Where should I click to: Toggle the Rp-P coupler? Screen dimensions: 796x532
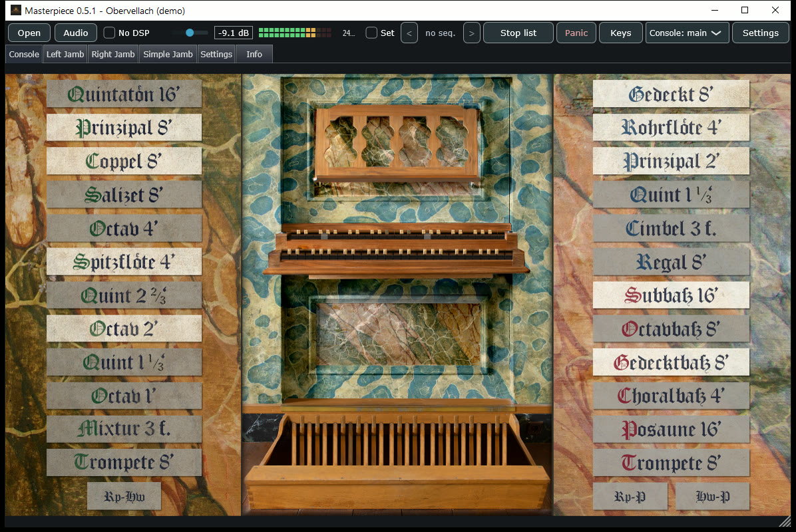click(630, 496)
